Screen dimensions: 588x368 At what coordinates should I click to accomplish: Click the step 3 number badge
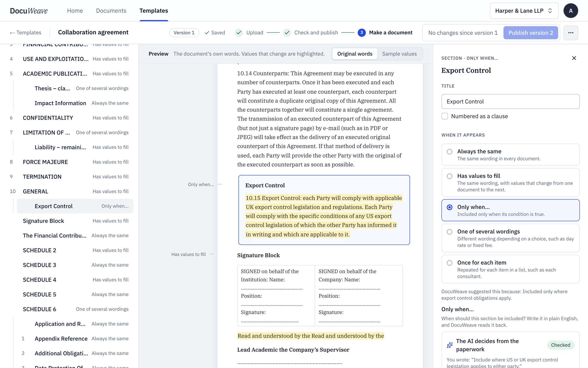coord(362,33)
